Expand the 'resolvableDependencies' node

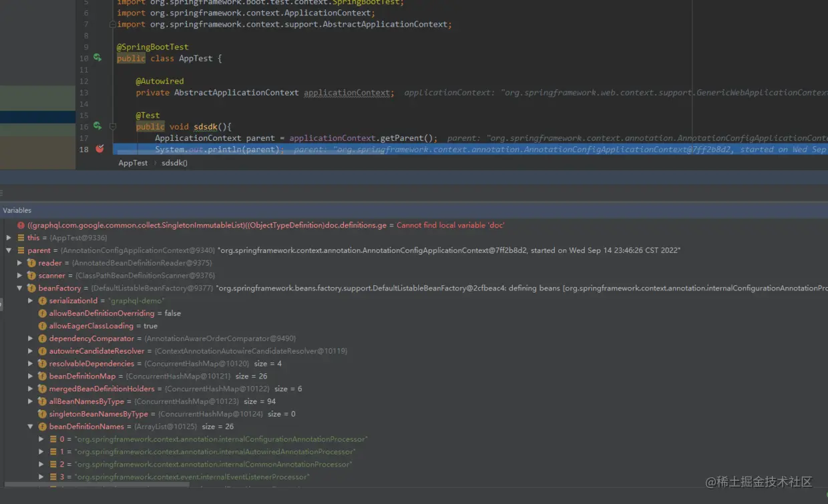coord(30,364)
